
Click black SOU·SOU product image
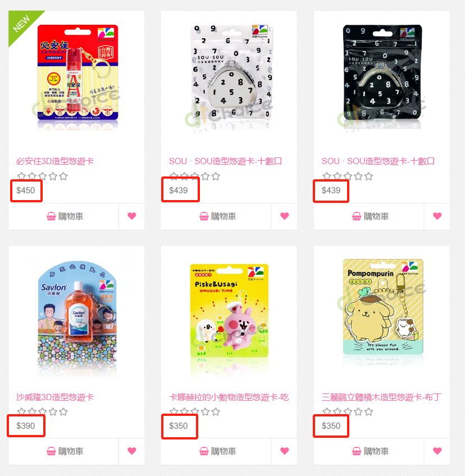[382, 76]
